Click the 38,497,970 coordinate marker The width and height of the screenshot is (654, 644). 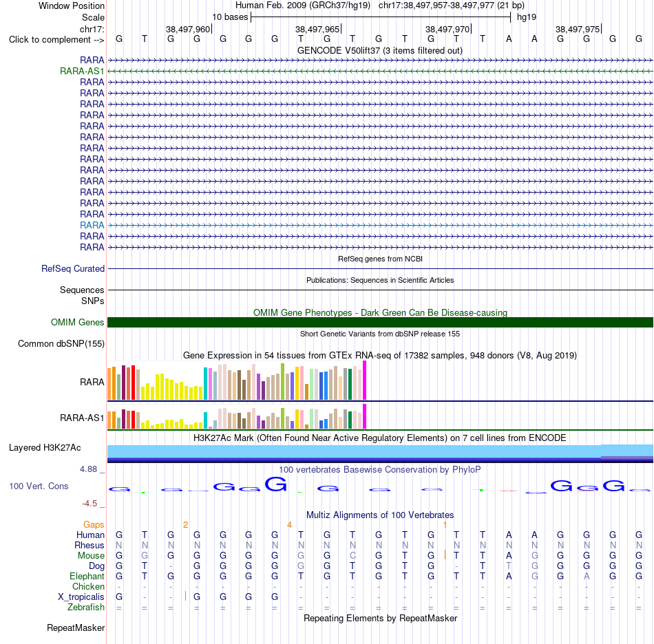coord(447,29)
